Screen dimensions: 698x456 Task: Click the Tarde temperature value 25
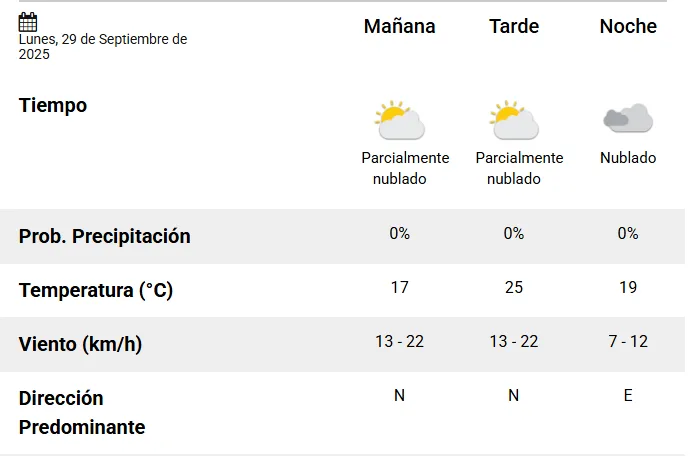[x=514, y=288]
